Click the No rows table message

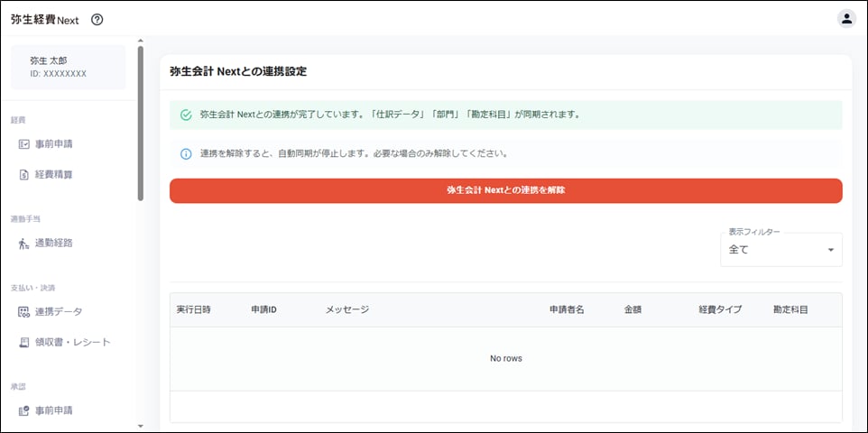506,359
